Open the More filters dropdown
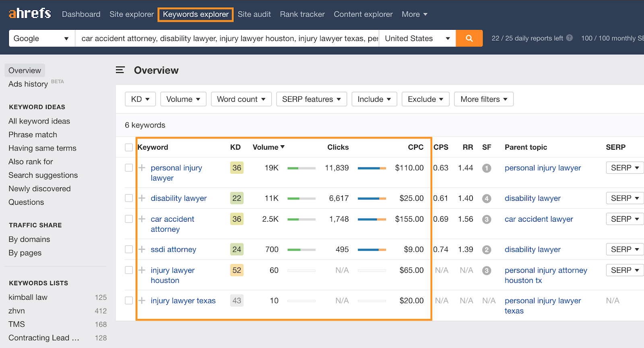 pos(484,99)
